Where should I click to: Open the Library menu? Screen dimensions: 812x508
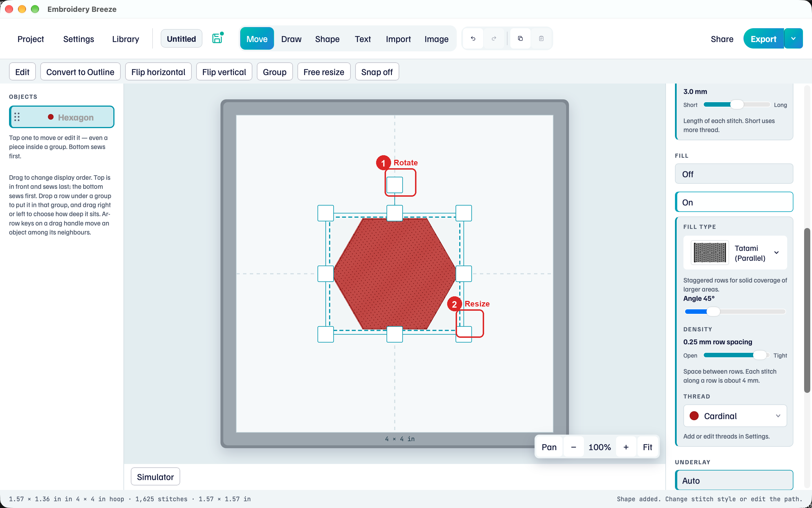pos(125,39)
